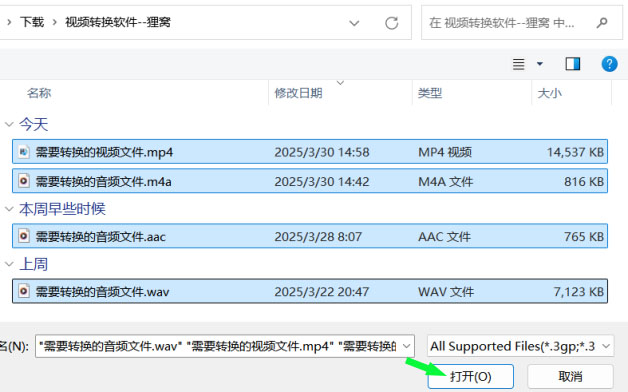The height and width of the screenshot is (392, 628).
Task: Click the folder search input field
Action: coord(522,23)
